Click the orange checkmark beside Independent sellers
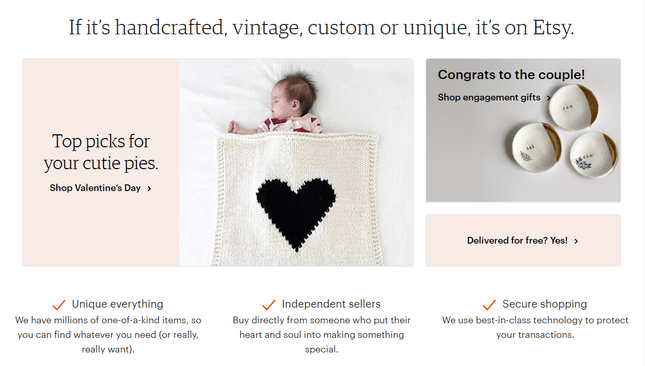Viewport: 645px width, 366px height. point(269,305)
